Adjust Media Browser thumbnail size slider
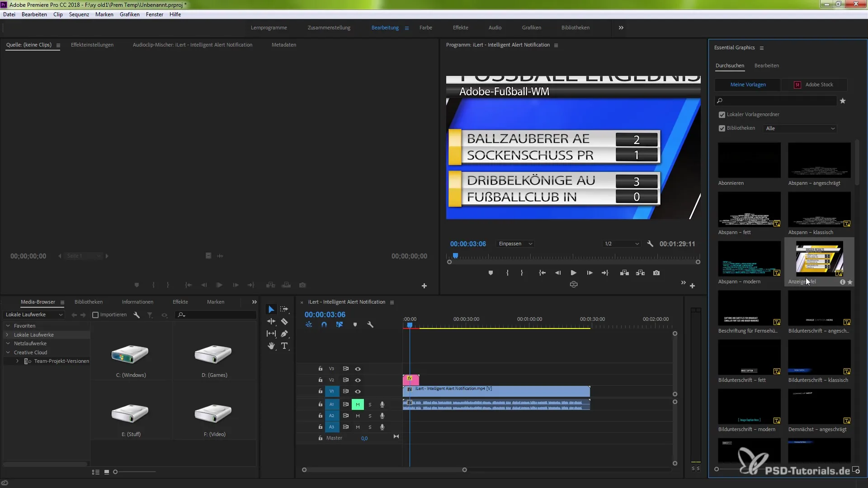The image size is (868, 488). tap(115, 472)
